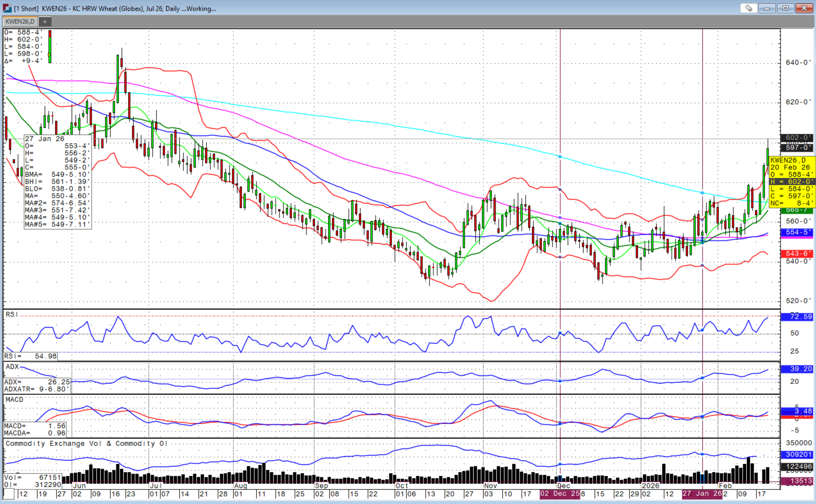
Task: Click the 27 Jan 26 cursor data box
Action: click(58, 182)
